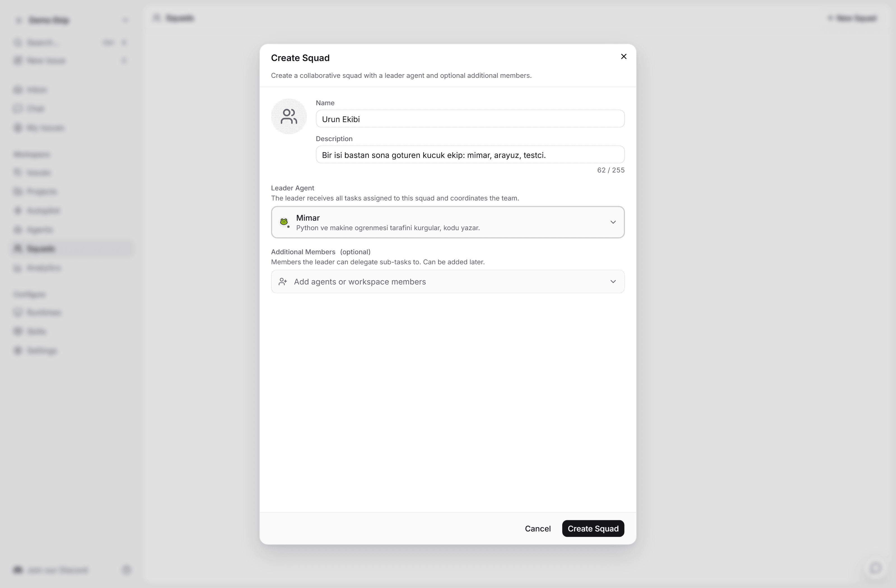896x588 pixels.
Task: Open the Additional Members dropdown chevron
Action: point(613,282)
